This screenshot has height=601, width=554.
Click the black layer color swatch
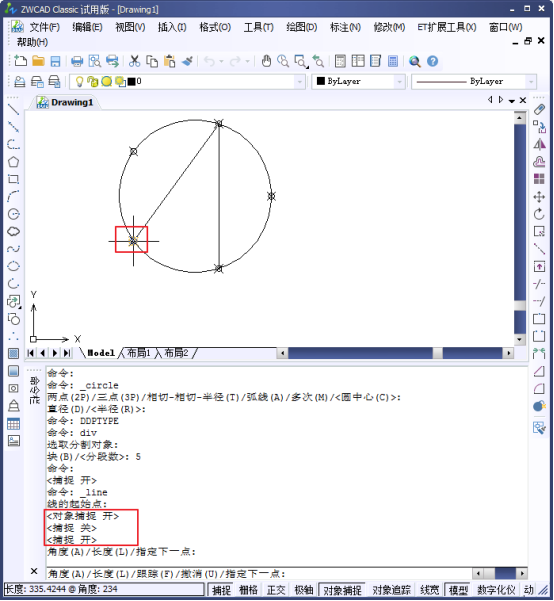point(131,82)
